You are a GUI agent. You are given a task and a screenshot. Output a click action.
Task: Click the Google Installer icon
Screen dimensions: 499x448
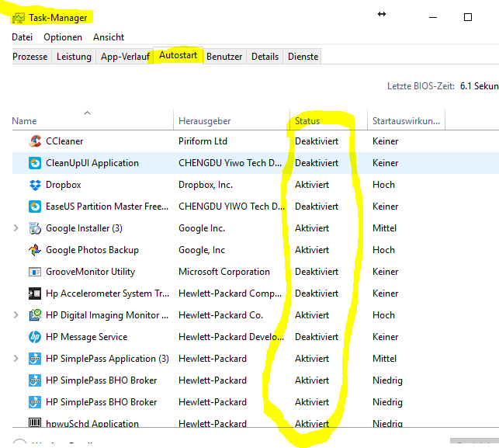pos(35,228)
